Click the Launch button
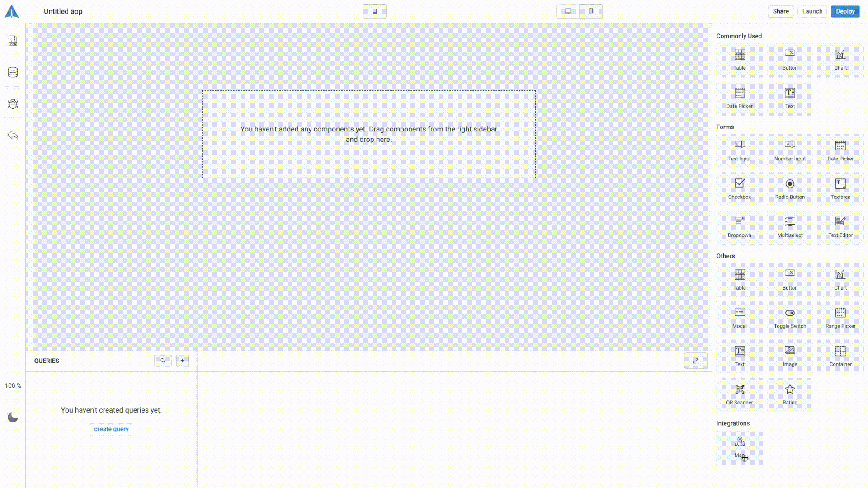The width and height of the screenshot is (868, 488). coord(812,11)
